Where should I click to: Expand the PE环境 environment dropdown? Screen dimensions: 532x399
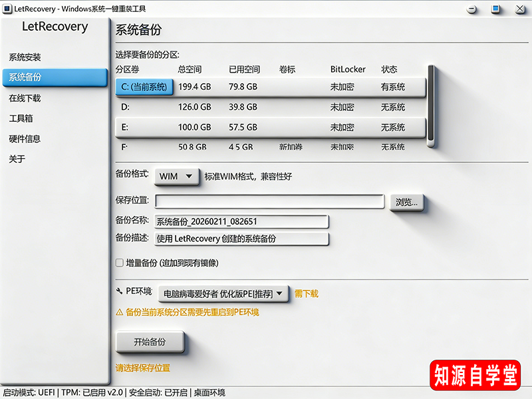(x=223, y=293)
